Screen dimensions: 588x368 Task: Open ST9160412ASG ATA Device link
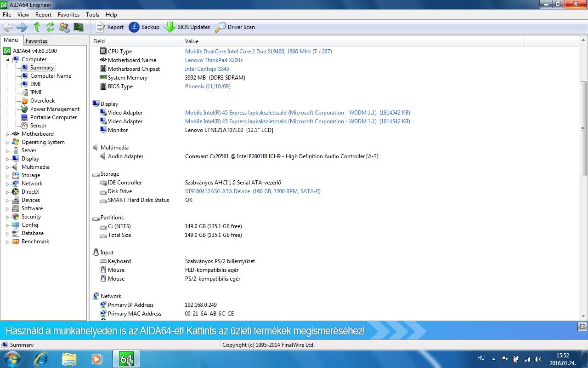click(x=253, y=191)
